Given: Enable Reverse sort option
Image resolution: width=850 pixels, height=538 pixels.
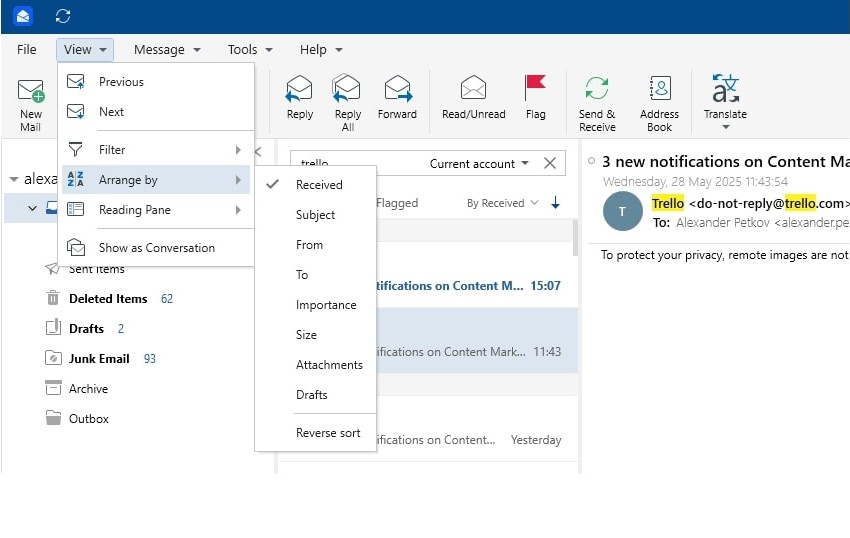Looking at the screenshot, I should click(328, 433).
